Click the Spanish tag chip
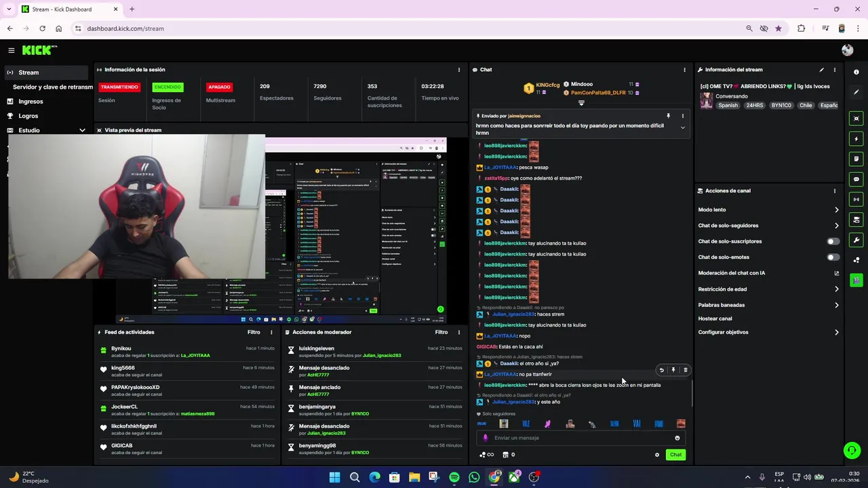 728,106
